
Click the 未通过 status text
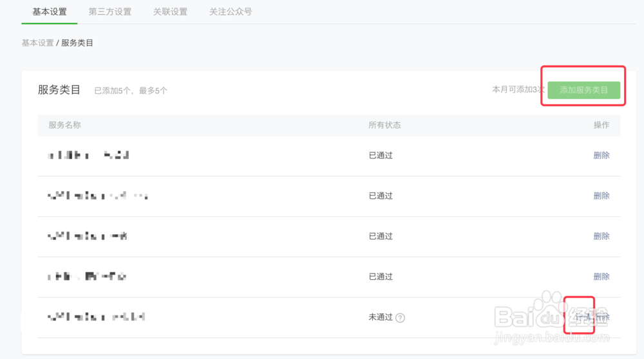coord(380,317)
